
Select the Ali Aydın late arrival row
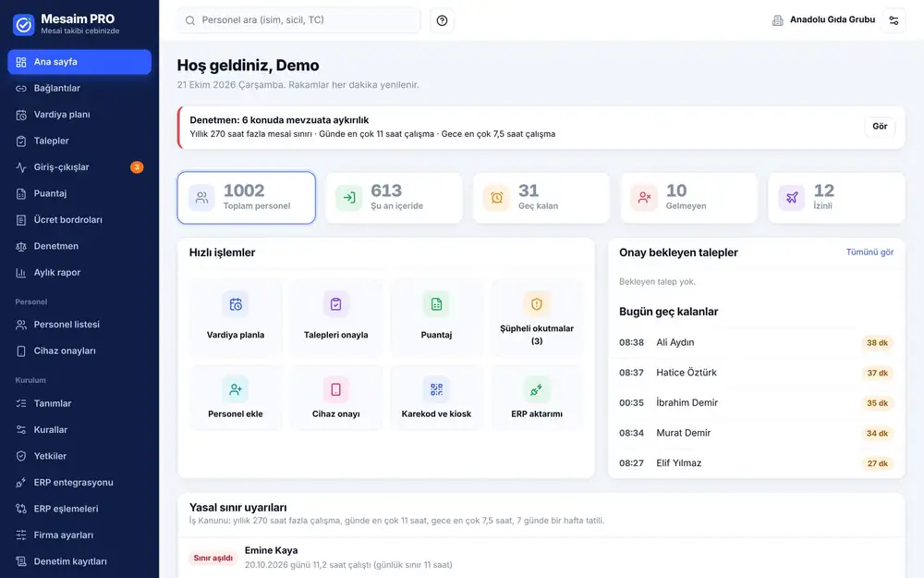pos(756,343)
